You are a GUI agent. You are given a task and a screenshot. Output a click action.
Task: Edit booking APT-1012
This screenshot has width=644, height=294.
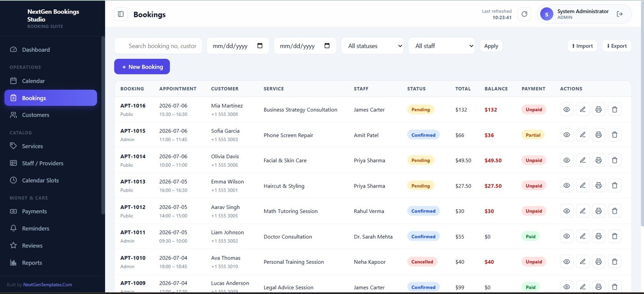point(582,211)
